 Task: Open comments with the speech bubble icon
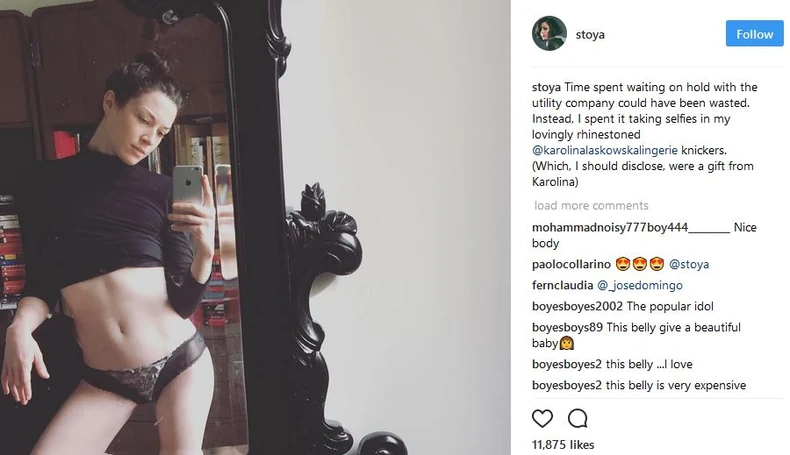tap(577, 418)
